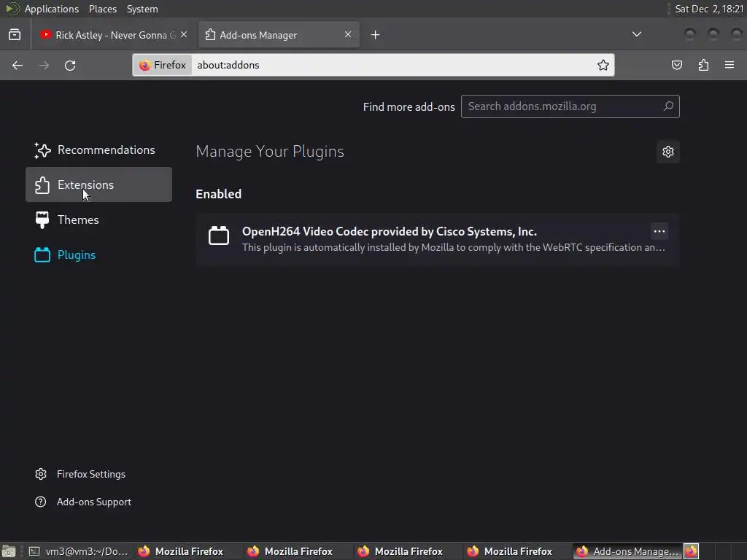Image resolution: width=747 pixels, height=560 pixels.
Task: Go back to the previous page
Action: coord(18,65)
